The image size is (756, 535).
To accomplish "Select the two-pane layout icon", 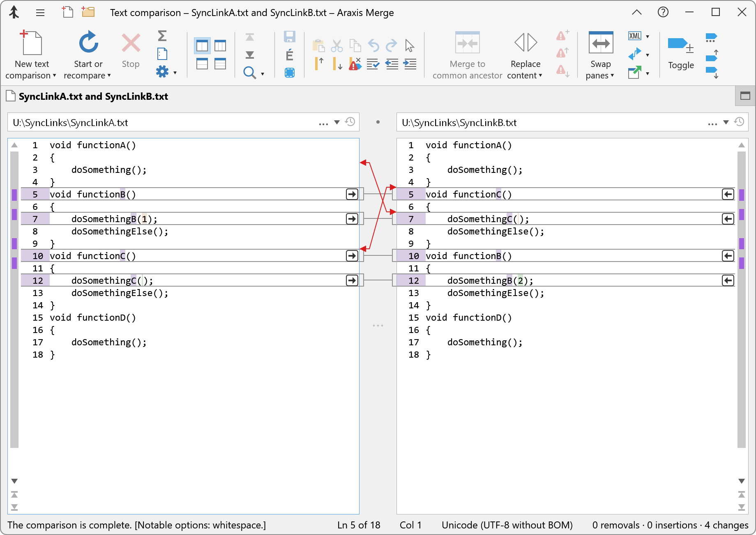I will coord(202,46).
